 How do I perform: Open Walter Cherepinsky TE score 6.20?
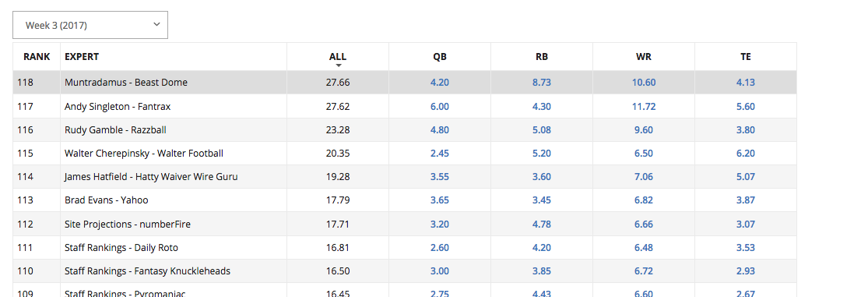coord(746,154)
